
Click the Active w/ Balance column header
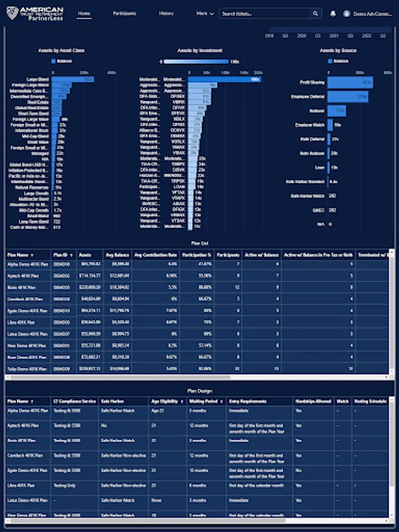[x=262, y=255]
